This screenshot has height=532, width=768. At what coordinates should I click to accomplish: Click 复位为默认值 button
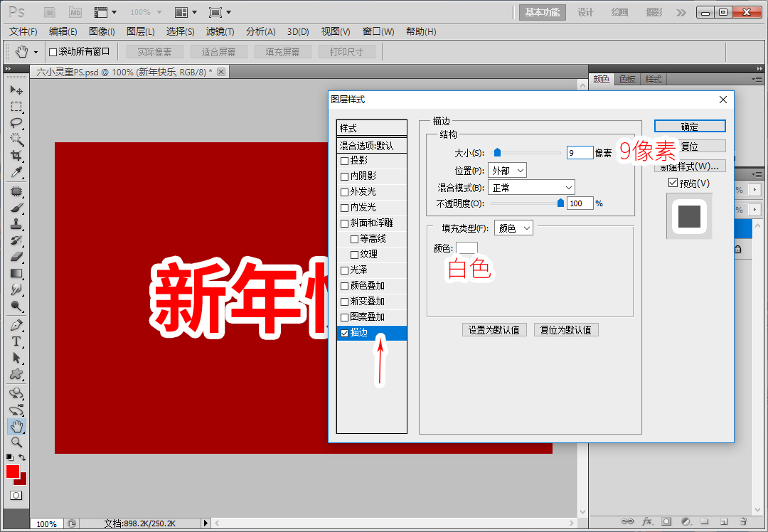pyautogui.click(x=566, y=330)
